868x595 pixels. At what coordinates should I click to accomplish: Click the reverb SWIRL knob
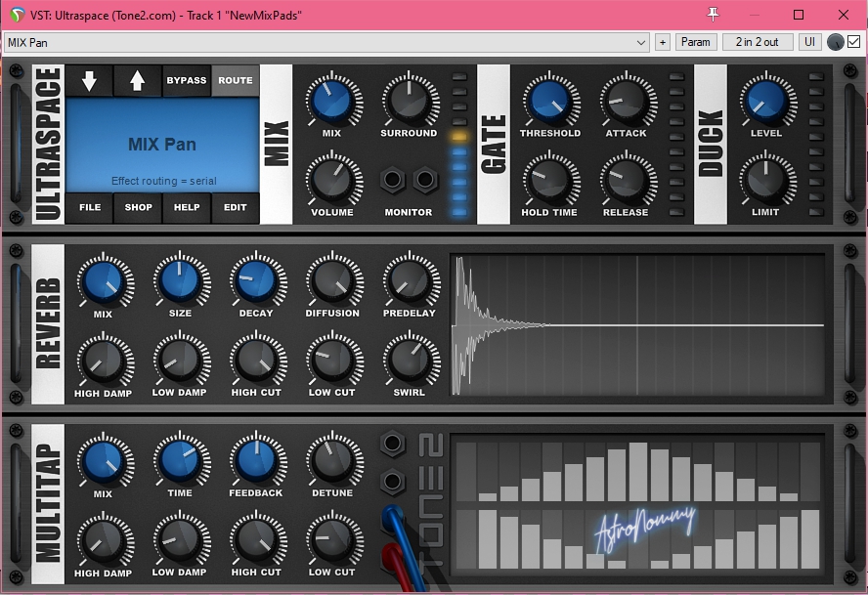[410, 361]
